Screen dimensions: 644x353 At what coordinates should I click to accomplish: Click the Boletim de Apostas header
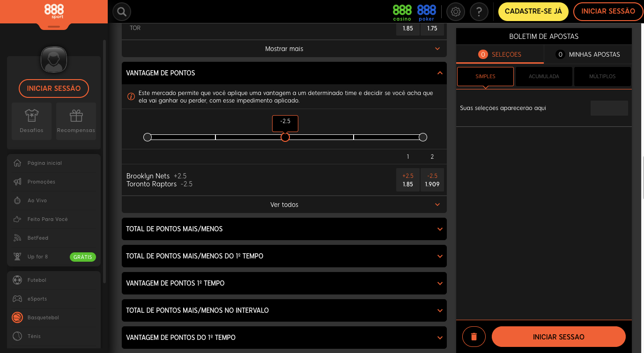click(544, 37)
